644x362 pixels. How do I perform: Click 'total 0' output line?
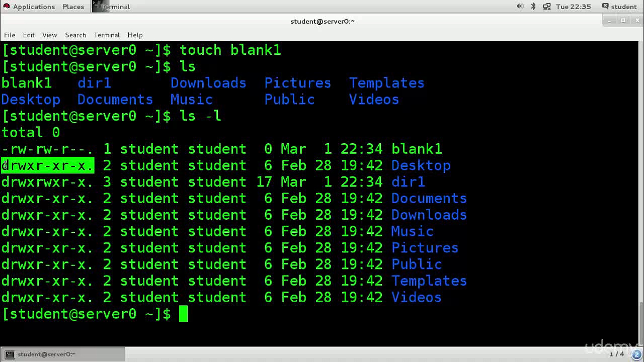(31, 133)
